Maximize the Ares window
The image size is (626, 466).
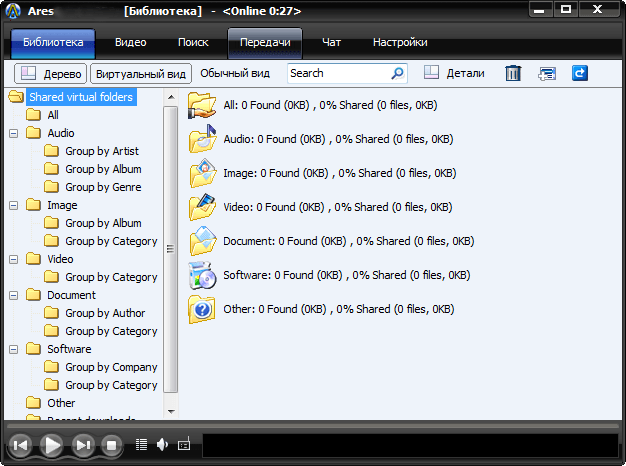click(566, 10)
